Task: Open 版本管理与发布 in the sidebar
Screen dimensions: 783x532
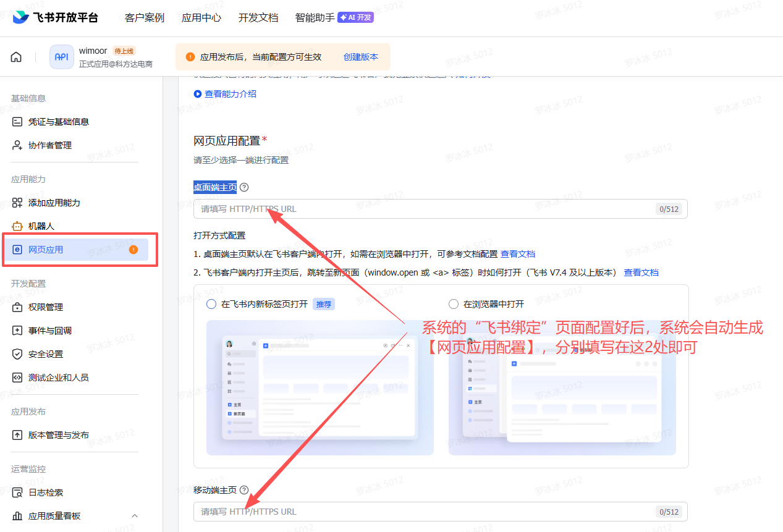Action: click(x=58, y=435)
